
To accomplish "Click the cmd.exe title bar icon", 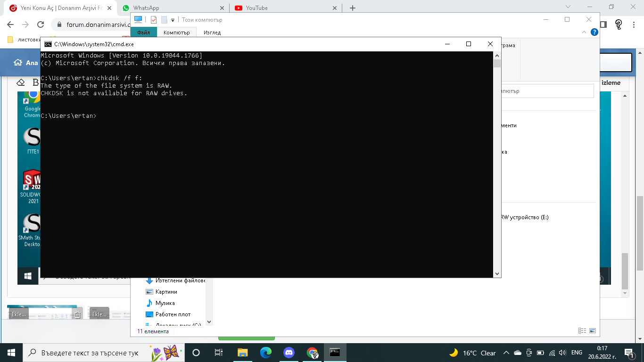I will tap(48, 44).
